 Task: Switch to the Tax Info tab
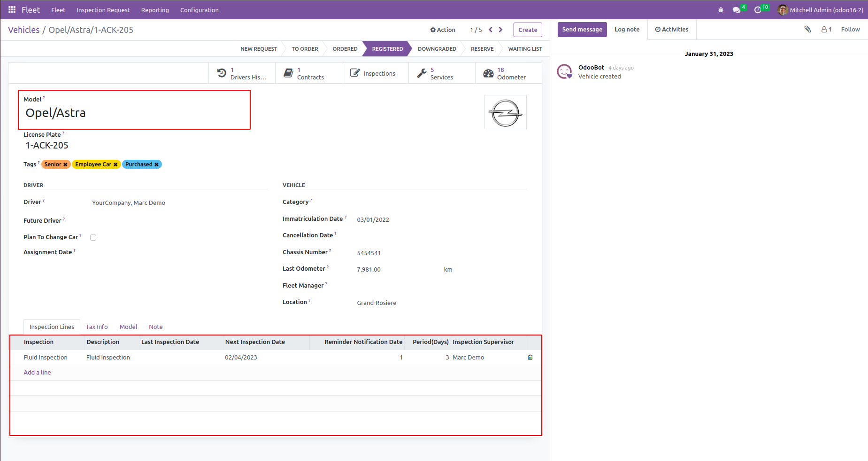point(97,327)
